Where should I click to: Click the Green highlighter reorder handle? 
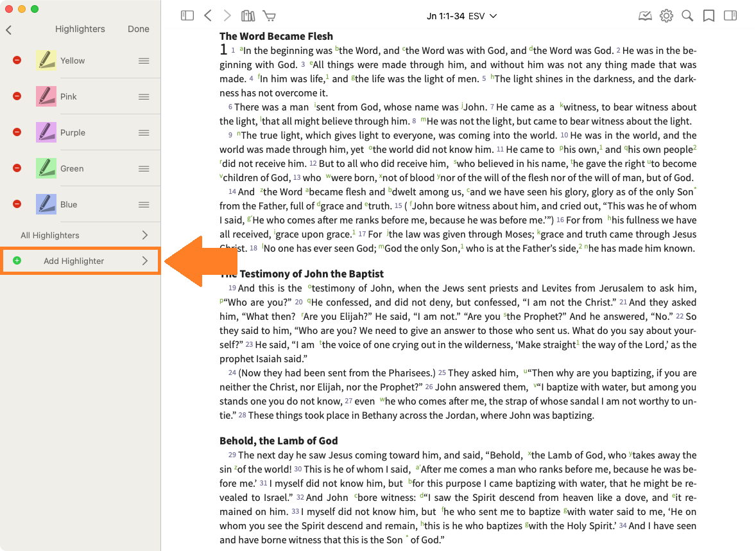(x=144, y=168)
